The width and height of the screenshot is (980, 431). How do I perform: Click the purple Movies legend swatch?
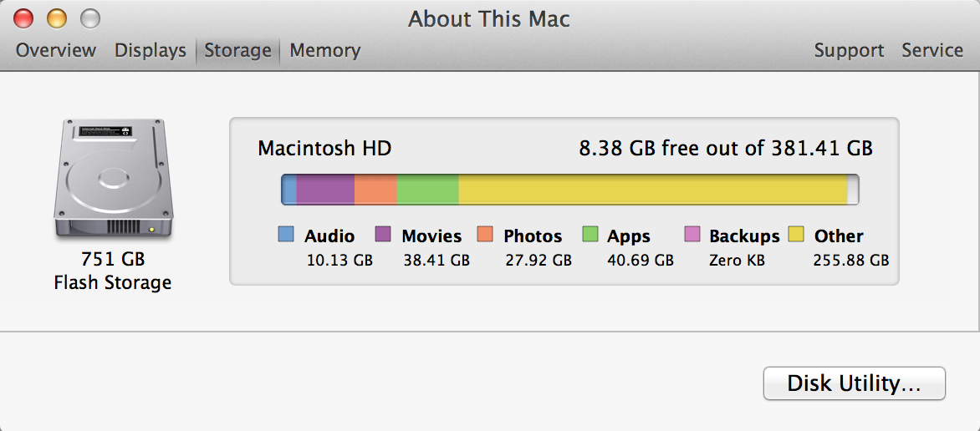(x=384, y=235)
